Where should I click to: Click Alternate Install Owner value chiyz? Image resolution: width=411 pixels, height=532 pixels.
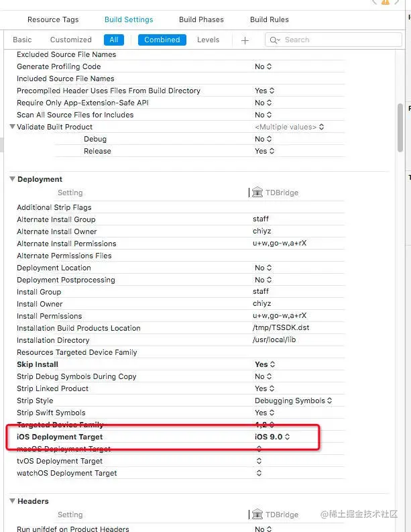(261, 231)
